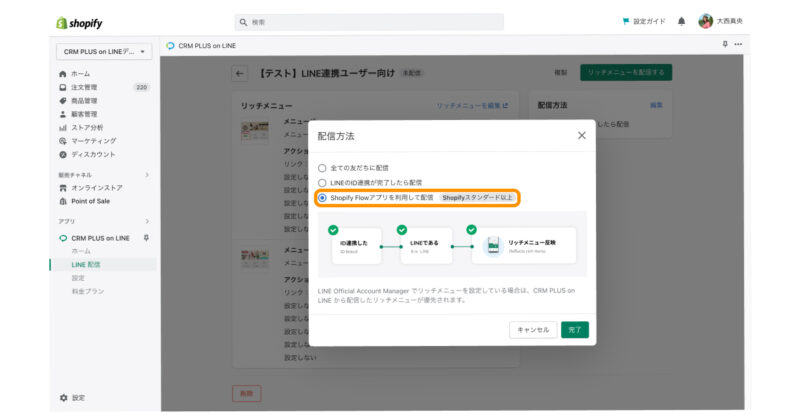
Task: Click the pin icon in app header
Action: 725,44
